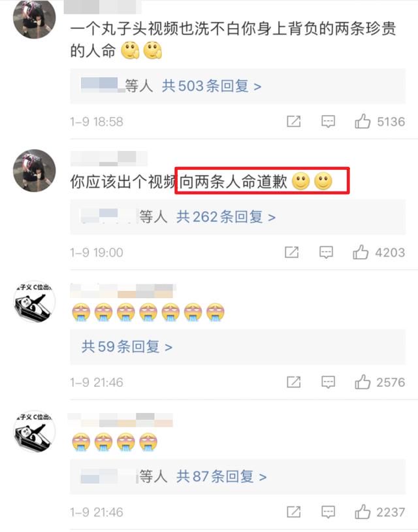
Task: Repost the comment posted at 18:58
Action: pos(294,121)
